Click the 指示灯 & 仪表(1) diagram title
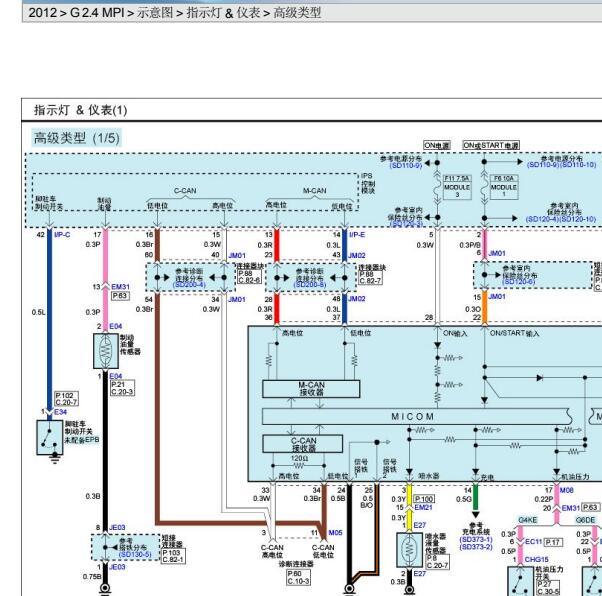The width and height of the screenshot is (602, 596). coord(81,110)
